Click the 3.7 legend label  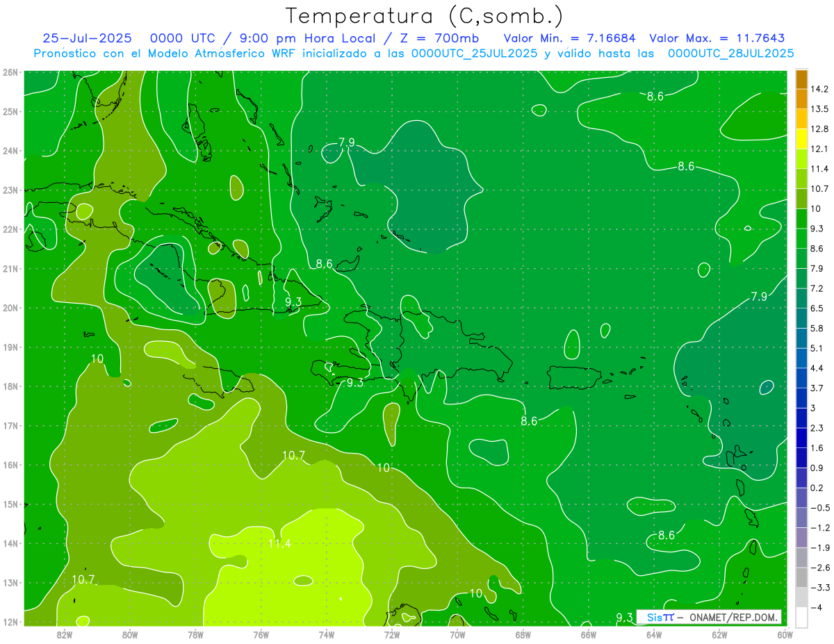tap(817, 388)
